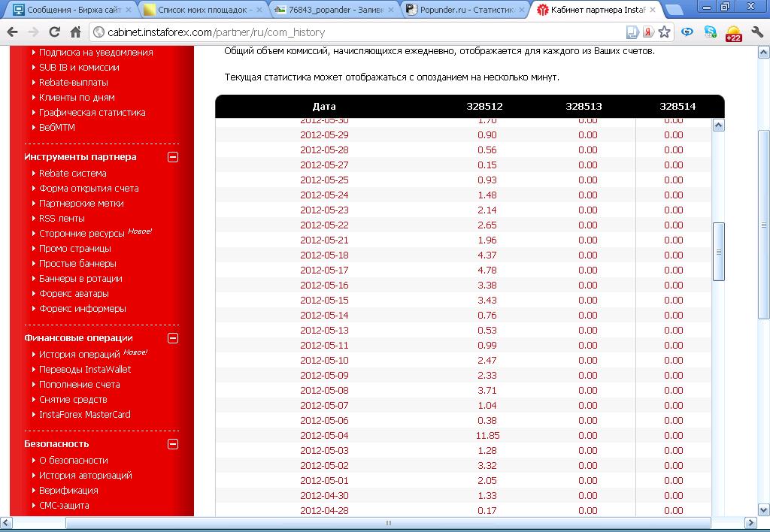The height and width of the screenshot is (532, 770).
Task: Open the Skype extension icon
Action: pyautogui.click(x=710, y=32)
